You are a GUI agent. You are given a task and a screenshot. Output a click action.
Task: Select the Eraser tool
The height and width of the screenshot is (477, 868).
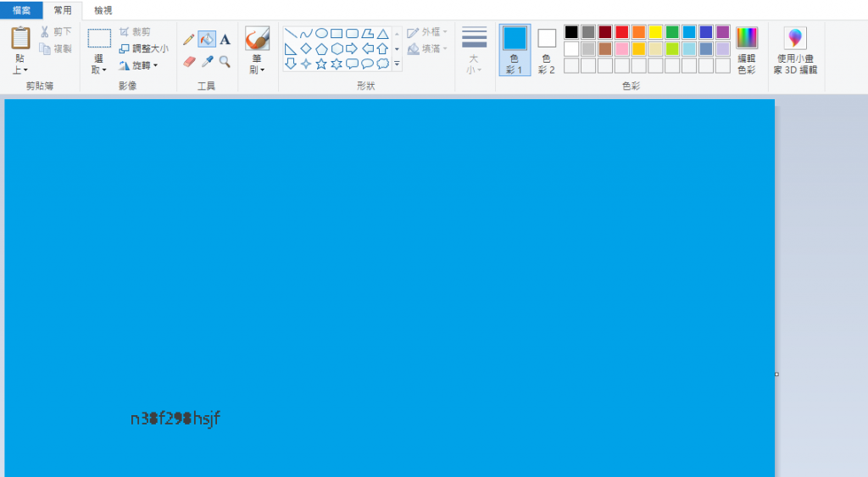[x=189, y=61]
